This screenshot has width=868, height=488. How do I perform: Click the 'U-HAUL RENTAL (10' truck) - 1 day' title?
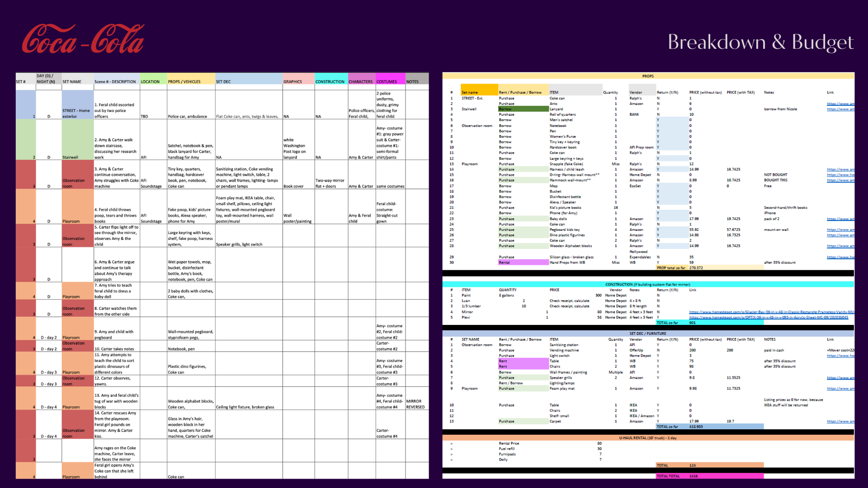point(648,438)
